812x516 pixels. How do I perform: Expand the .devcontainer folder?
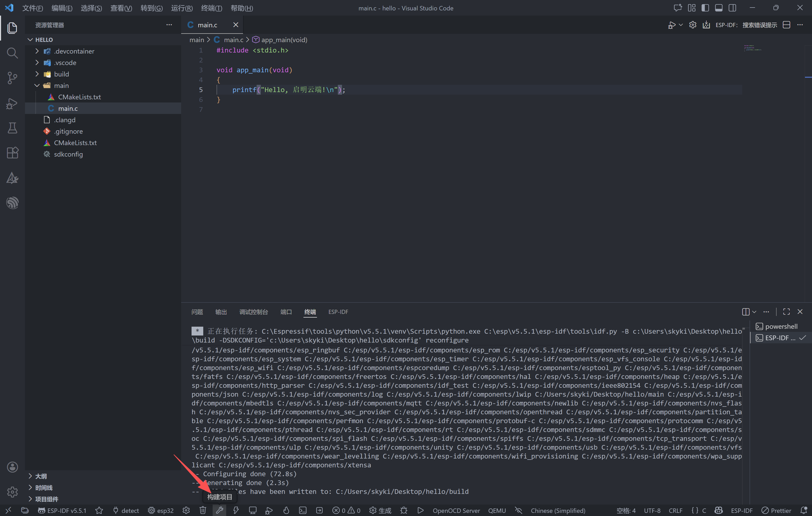(x=37, y=51)
